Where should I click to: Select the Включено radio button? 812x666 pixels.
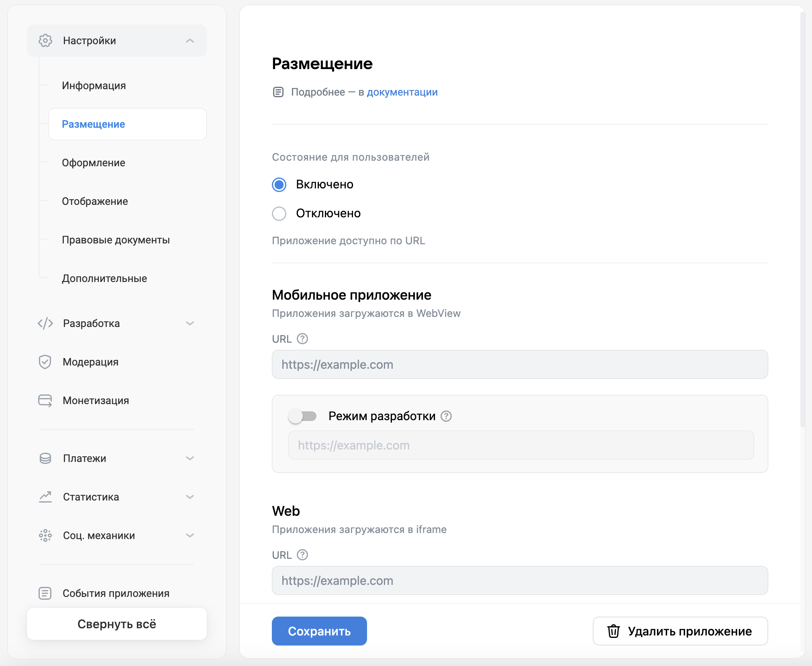(x=279, y=185)
